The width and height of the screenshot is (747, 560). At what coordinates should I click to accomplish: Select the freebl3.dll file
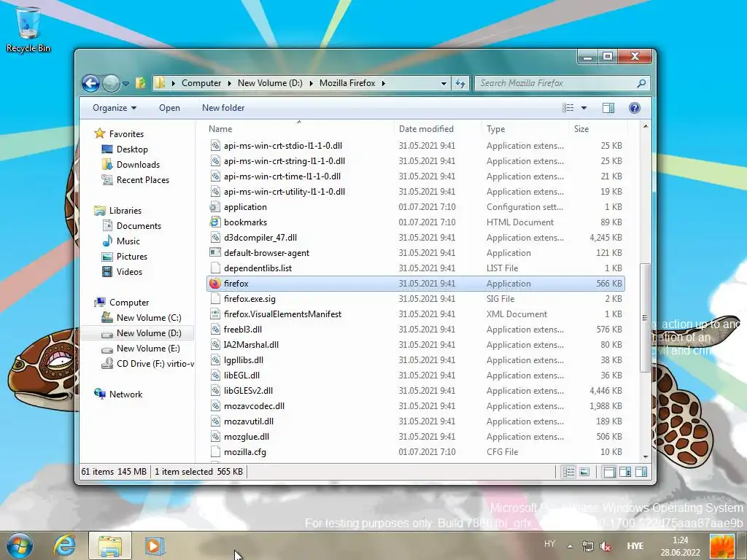[243, 330]
